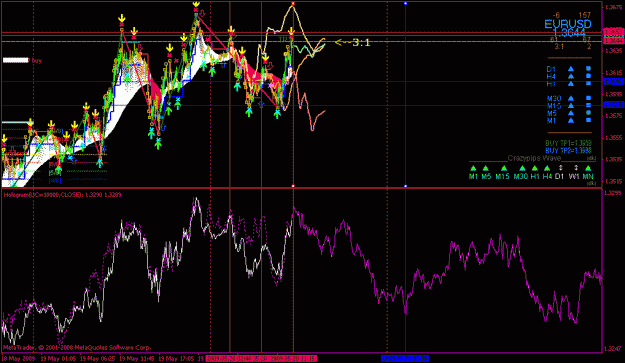Click the Crazypips Wave heading
Viewport: 625px width, 363px height.
point(534,158)
